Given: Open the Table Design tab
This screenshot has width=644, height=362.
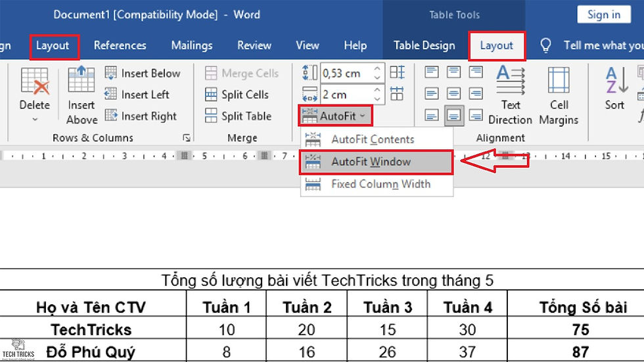Looking at the screenshot, I should point(425,45).
